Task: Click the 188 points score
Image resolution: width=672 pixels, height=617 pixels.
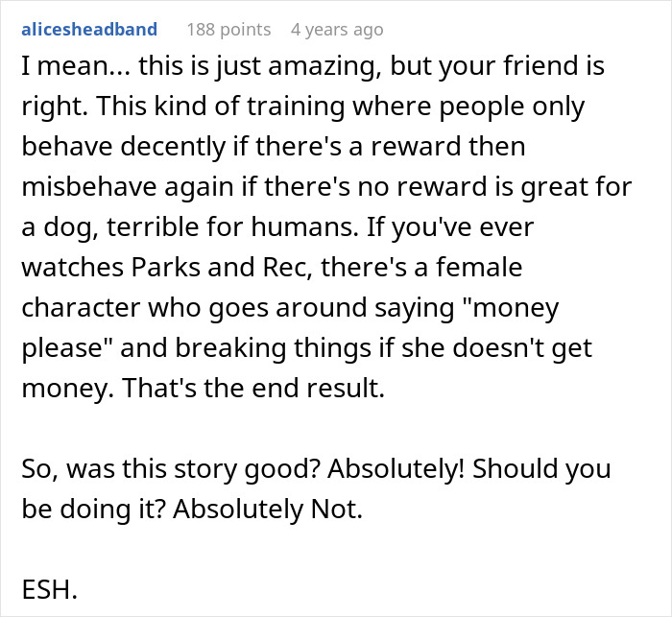Action: pyautogui.click(x=228, y=30)
